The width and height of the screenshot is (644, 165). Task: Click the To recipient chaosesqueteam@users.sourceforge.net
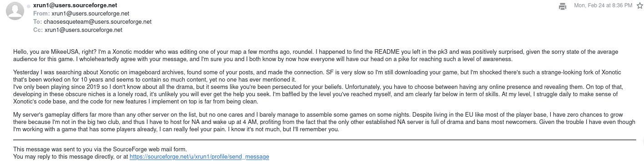97,22
